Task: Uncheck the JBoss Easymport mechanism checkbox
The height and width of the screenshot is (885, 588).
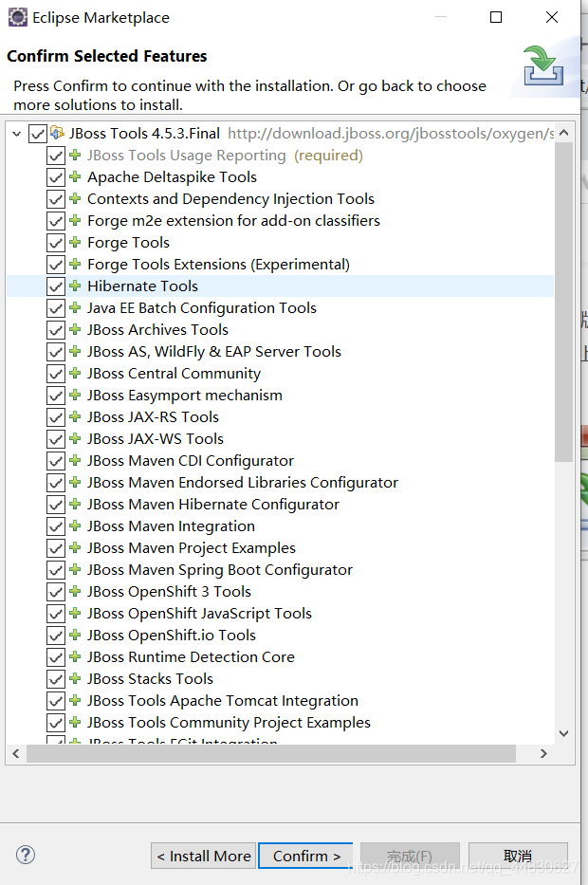Action: [x=56, y=396]
